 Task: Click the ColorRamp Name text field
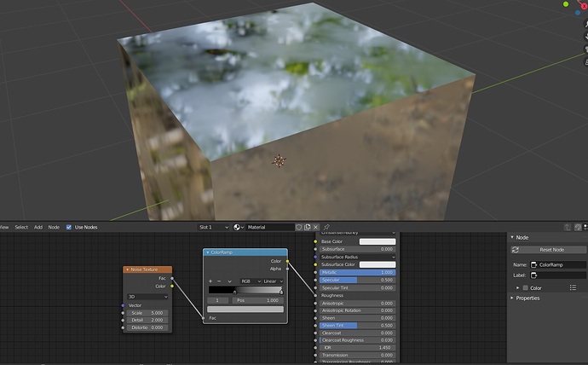[557, 264]
